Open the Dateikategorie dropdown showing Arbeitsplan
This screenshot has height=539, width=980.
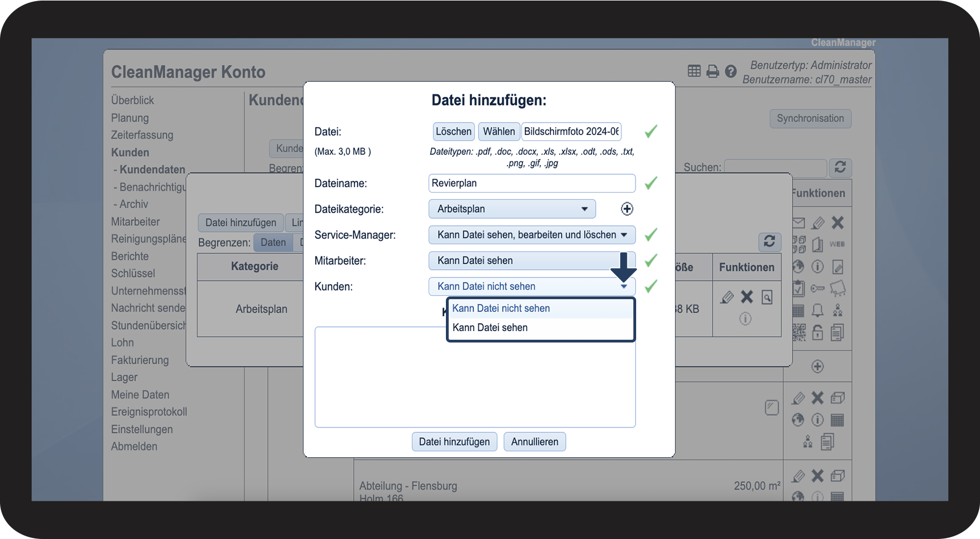tap(511, 209)
